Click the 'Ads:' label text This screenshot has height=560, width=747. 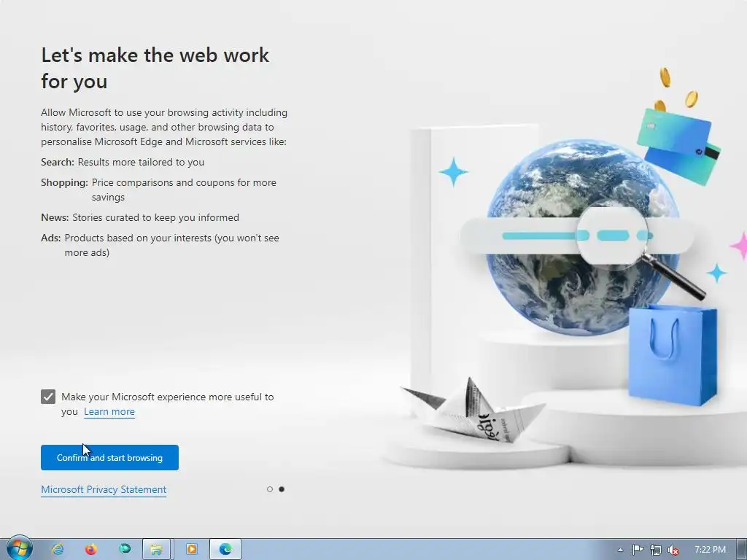(x=51, y=238)
